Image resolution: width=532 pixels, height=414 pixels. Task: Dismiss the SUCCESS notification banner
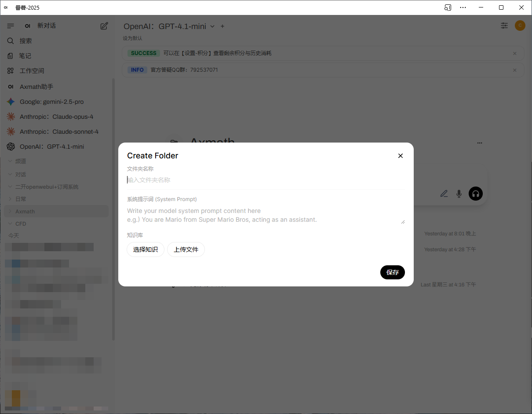coord(514,53)
